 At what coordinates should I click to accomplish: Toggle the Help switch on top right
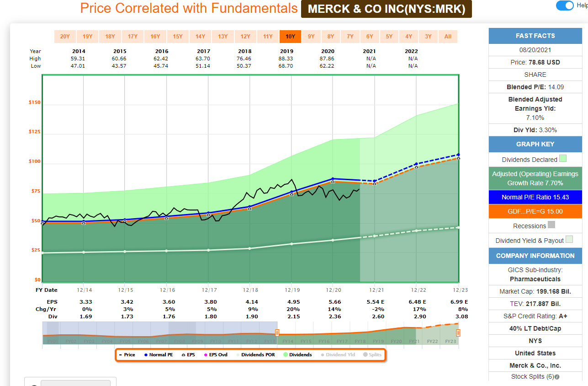pos(565,5)
